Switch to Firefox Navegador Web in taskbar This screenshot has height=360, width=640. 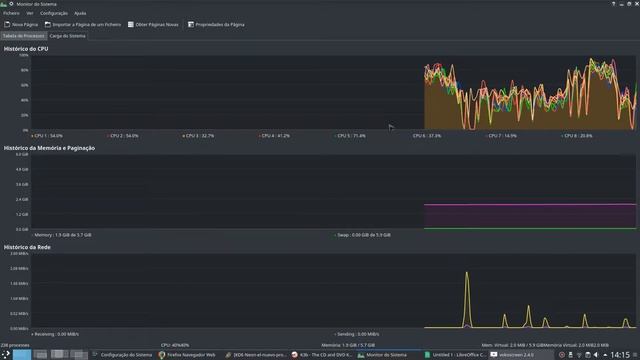pos(187,355)
